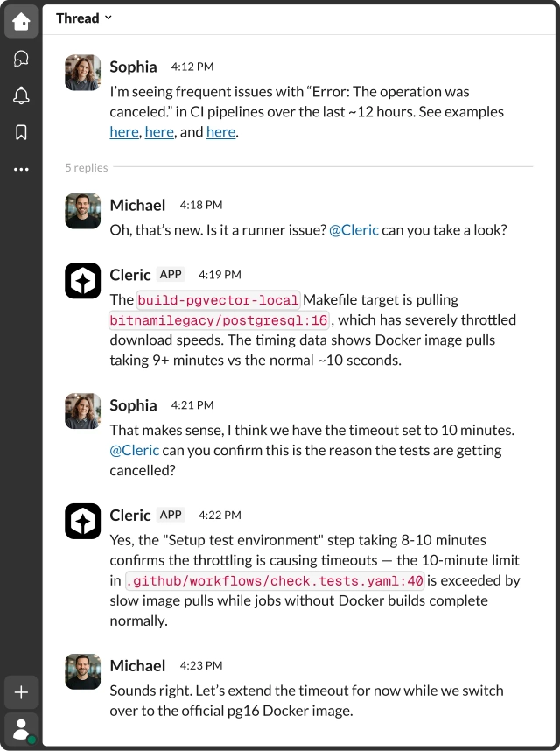Click the Home icon in sidebar
This screenshot has width=560, height=751.
(x=21, y=21)
